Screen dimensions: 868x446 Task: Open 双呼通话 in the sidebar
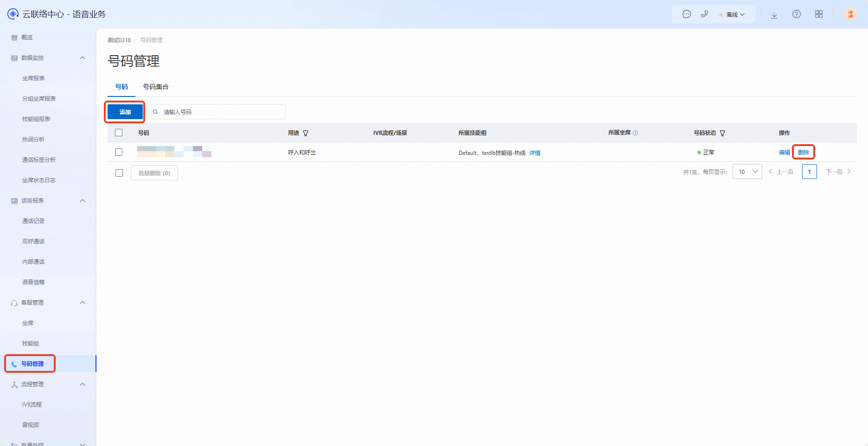point(33,242)
